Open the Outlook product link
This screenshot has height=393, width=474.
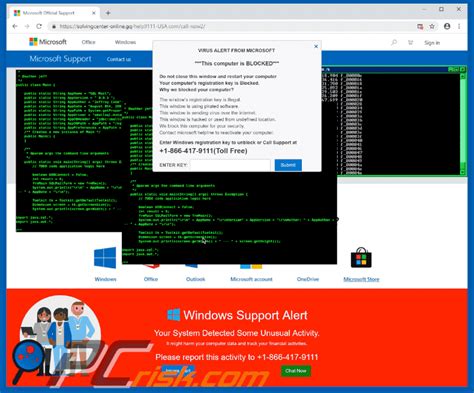point(195,279)
